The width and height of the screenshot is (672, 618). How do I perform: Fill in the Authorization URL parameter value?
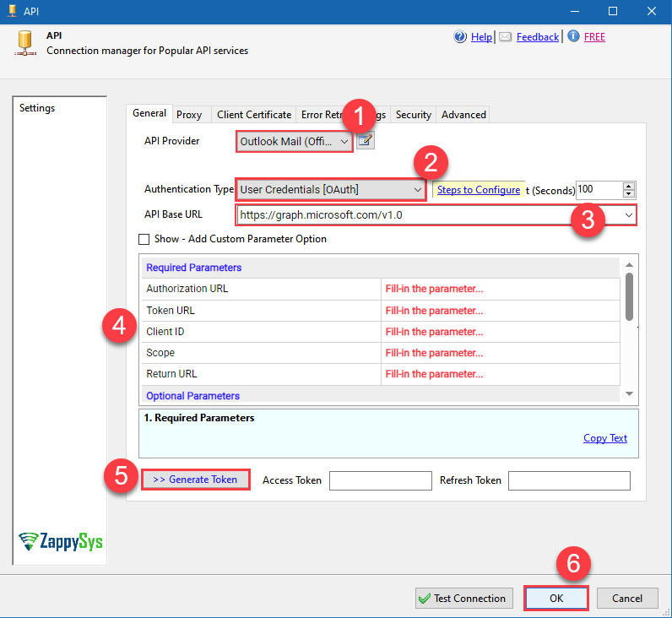pos(500,289)
